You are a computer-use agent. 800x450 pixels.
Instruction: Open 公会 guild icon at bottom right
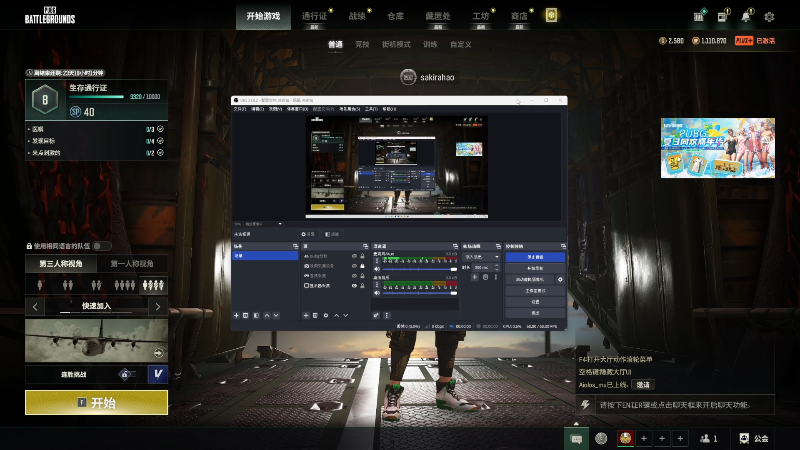(x=754, y=438)
